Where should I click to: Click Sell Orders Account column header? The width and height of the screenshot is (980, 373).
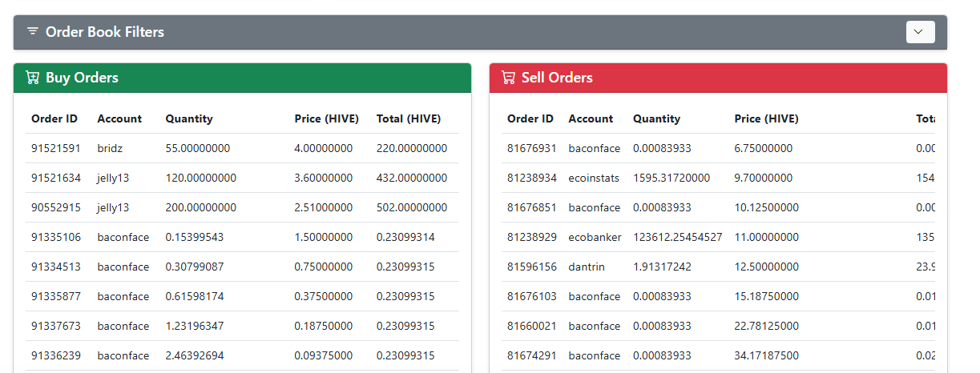click(x=591, y=118)
